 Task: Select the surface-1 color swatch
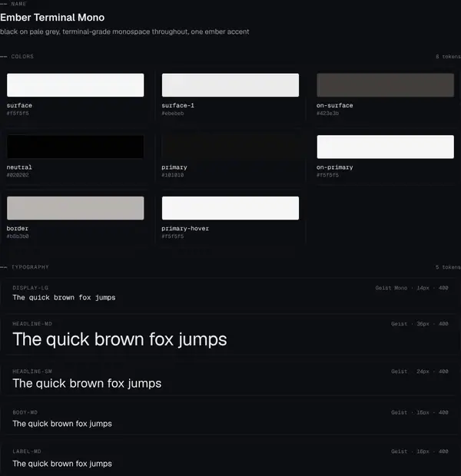pos(230,85)
